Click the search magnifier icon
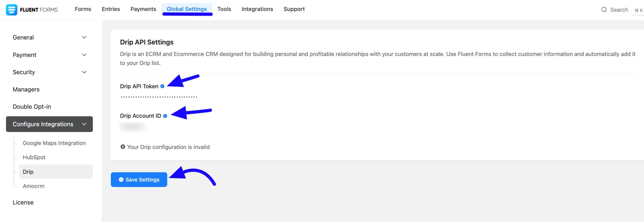Screen dimensions: 644x222 [604, 10]
